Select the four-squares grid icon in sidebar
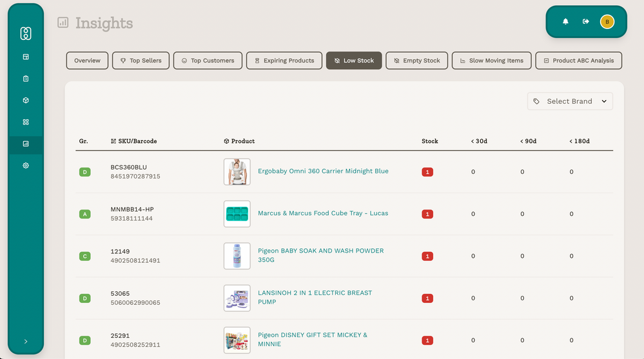644x359 pixels. [x=26, y=122]
